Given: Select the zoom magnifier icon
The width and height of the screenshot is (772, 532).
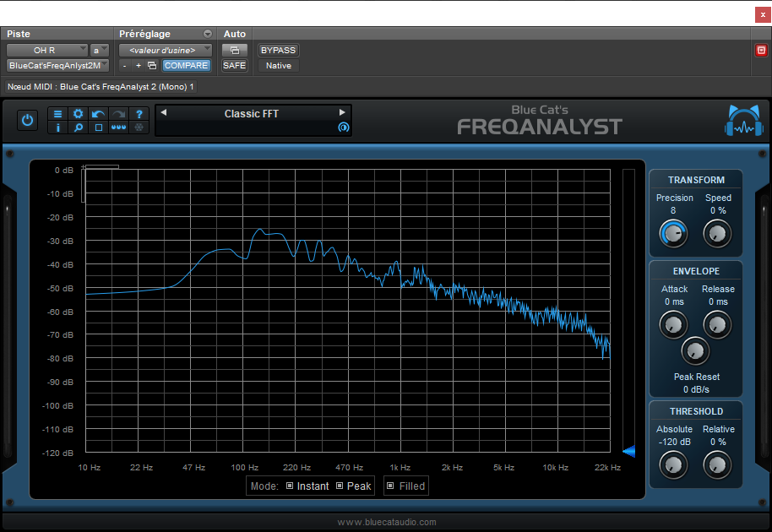Looking at the screenshot, I should [78, 128].
